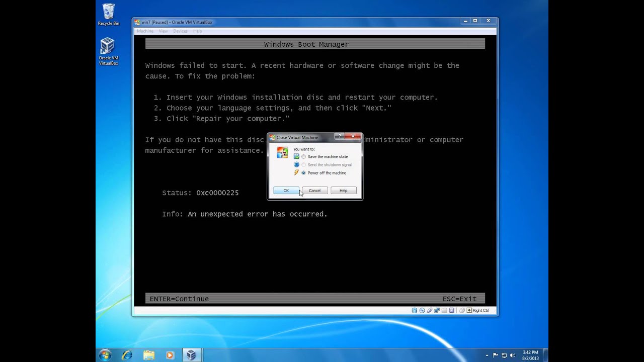Viewport: 644px width, 362px height.
Task: Click the network tray icon
Action: click(505, 355)
